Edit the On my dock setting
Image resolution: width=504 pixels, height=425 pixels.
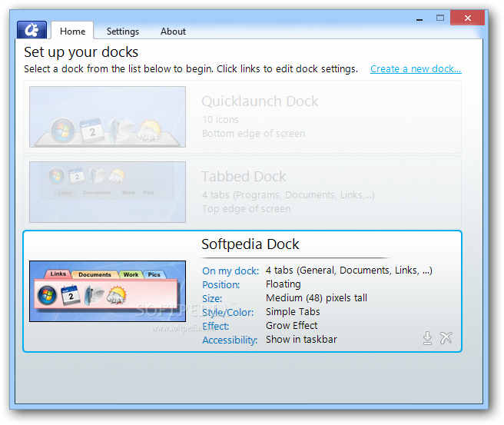pos(230,271)
